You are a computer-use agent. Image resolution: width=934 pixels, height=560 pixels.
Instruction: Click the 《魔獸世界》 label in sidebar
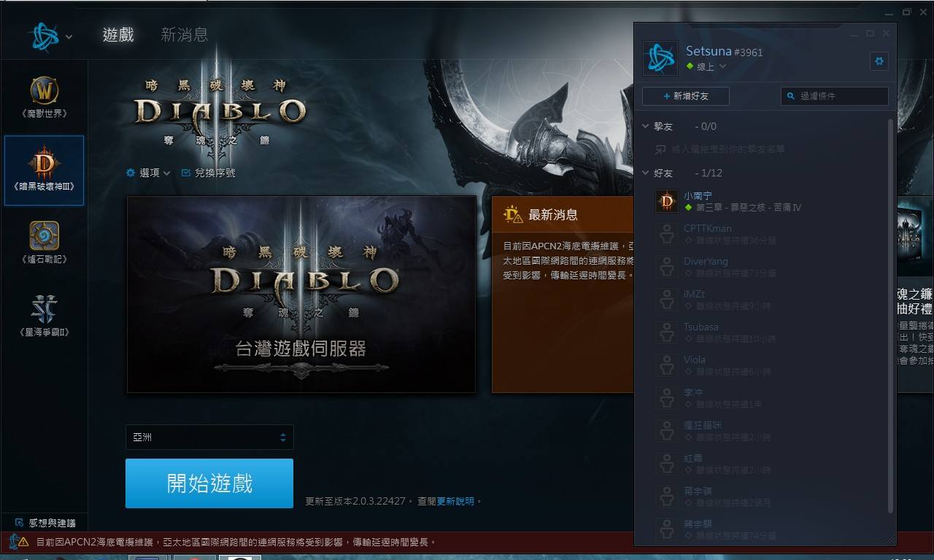click(45, 114)
